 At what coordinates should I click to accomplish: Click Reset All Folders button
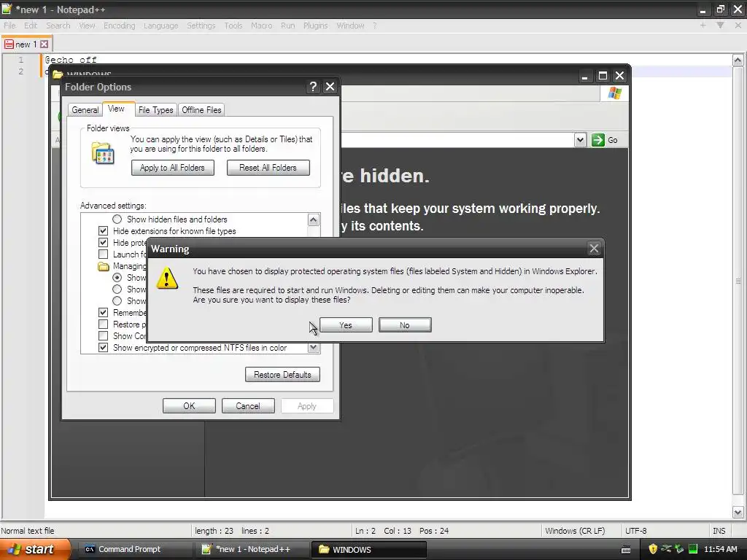[x=268, y=168]
